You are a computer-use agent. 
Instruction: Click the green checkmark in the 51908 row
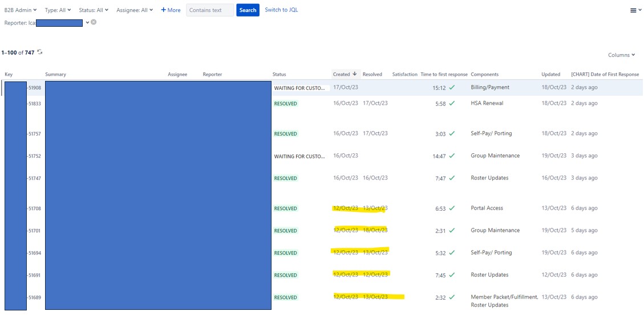[452, 87]
